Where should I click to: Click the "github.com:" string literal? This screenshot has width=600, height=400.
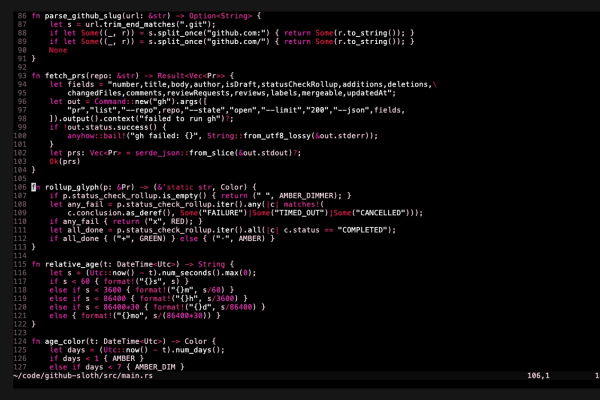[240, 33]
